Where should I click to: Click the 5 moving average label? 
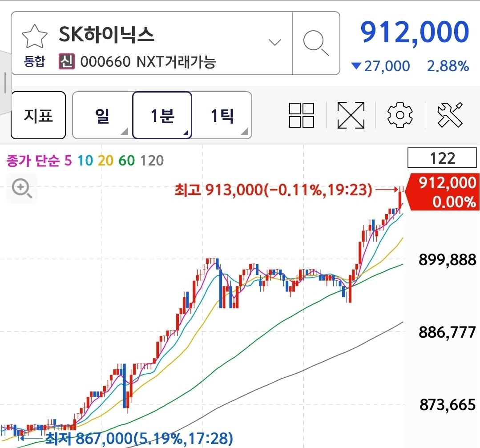(x=68, y=161)
